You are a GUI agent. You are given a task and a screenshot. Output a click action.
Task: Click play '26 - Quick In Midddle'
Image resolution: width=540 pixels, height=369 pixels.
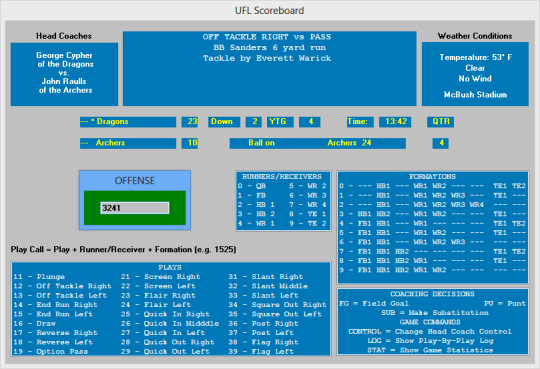tap(170, 323)
